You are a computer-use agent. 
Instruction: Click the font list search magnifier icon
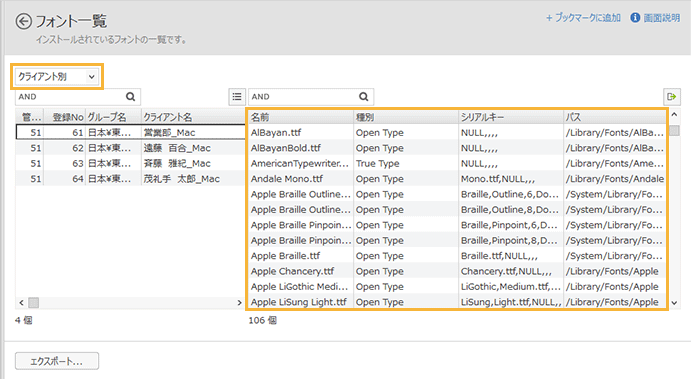(x=364, y=97)
